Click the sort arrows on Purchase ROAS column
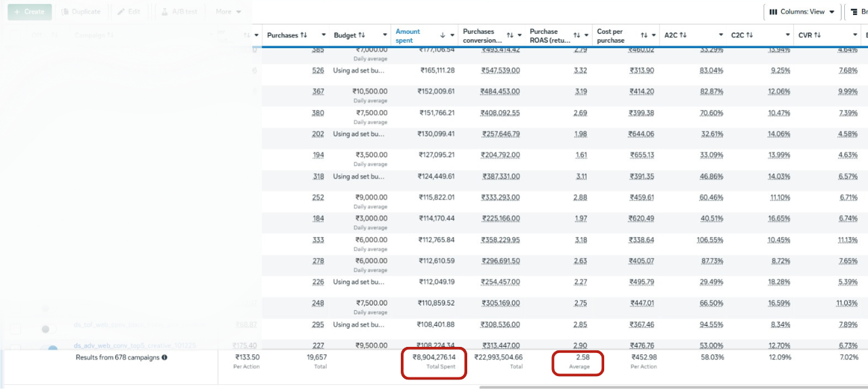This screenshot has width=868, height=389. tap(576, 35)
